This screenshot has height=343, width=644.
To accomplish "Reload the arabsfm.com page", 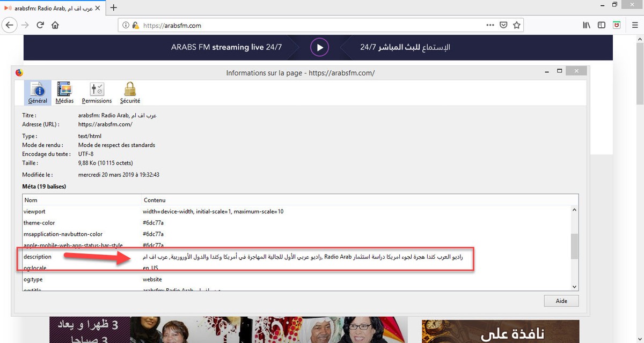I will (x=40, y=25).
